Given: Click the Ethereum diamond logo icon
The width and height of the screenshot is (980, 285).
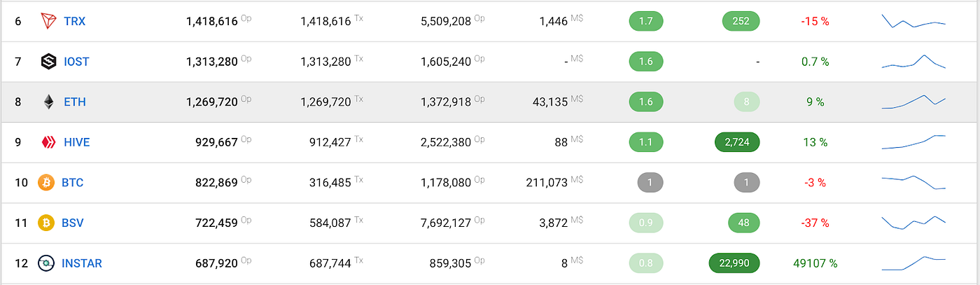Looking at the screenshot, I should click(48, 102).
